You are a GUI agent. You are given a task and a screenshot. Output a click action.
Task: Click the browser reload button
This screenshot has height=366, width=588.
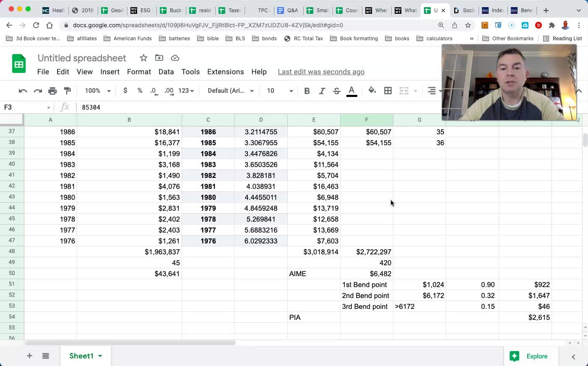point(36,25)
